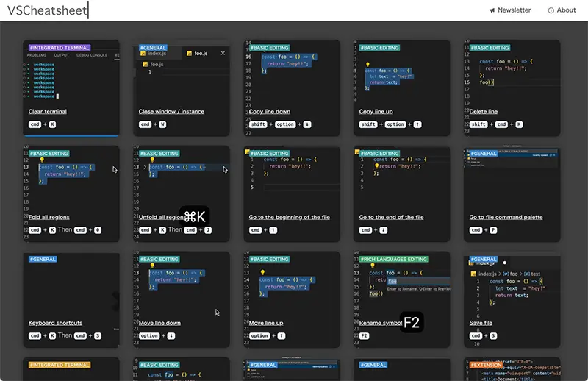This screenshot has width=588, height=381.
Task: Click the 0 key badge under Fold all regions
Action: coord(98,230)
